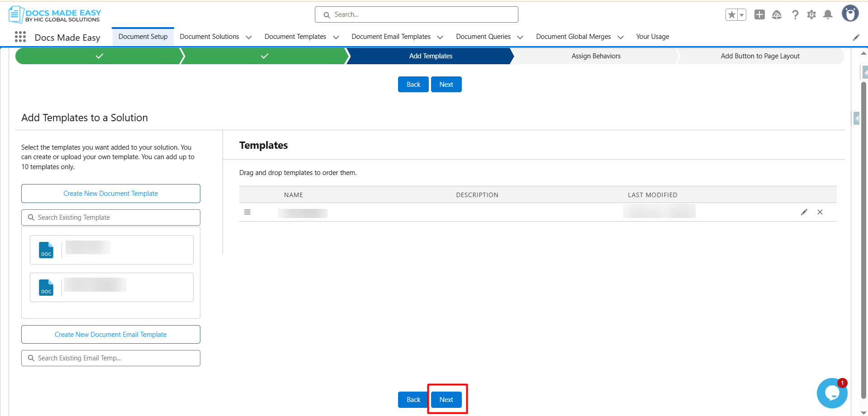Expand Document Global Merges dropdown chevron
The image size is (868, 416).
coord(621,37)
